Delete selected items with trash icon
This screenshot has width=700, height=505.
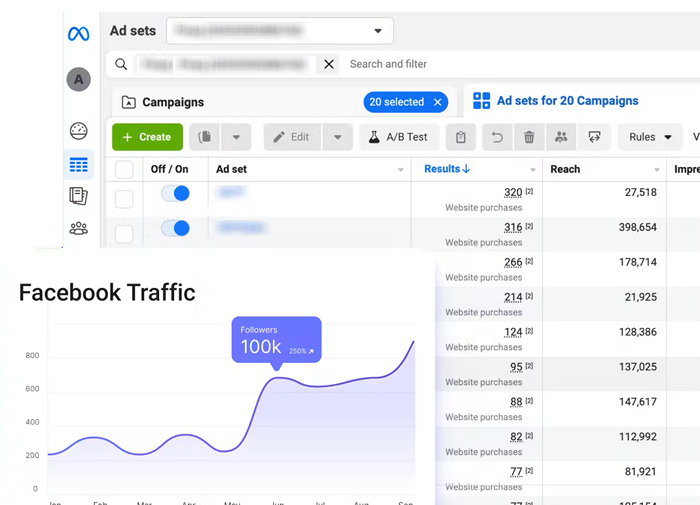(x=529, y=137)
